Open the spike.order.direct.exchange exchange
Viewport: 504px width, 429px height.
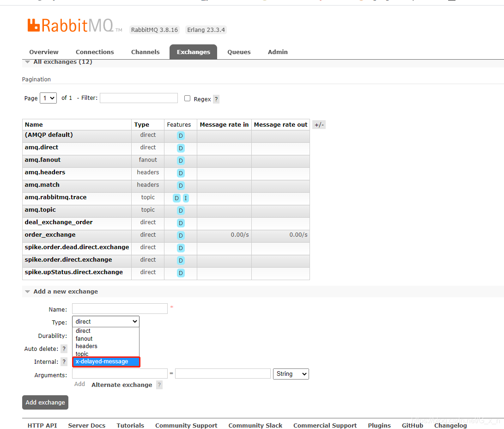tap(68, 260)
